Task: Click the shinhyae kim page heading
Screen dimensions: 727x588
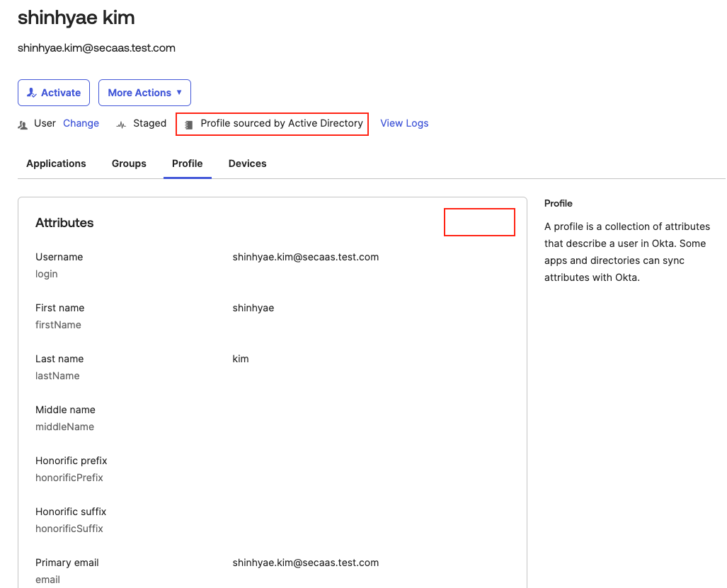Action: 76,18
